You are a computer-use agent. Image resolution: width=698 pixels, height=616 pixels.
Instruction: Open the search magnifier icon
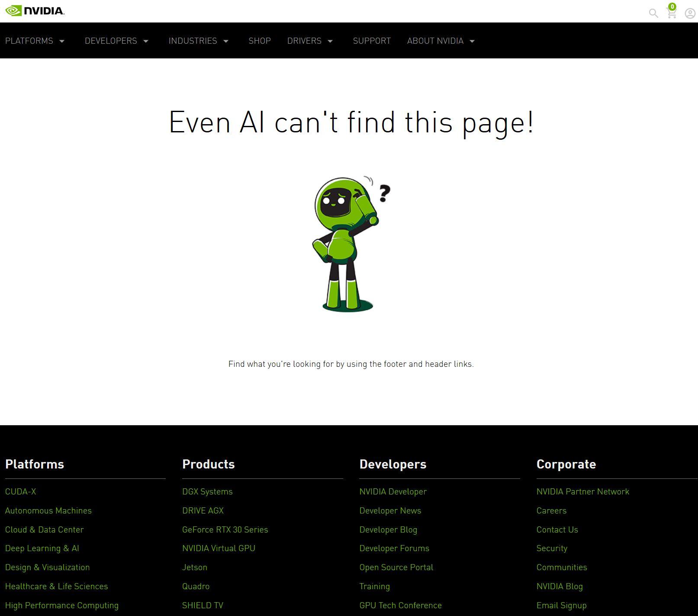pyautogui.click(x=653, y=13)
